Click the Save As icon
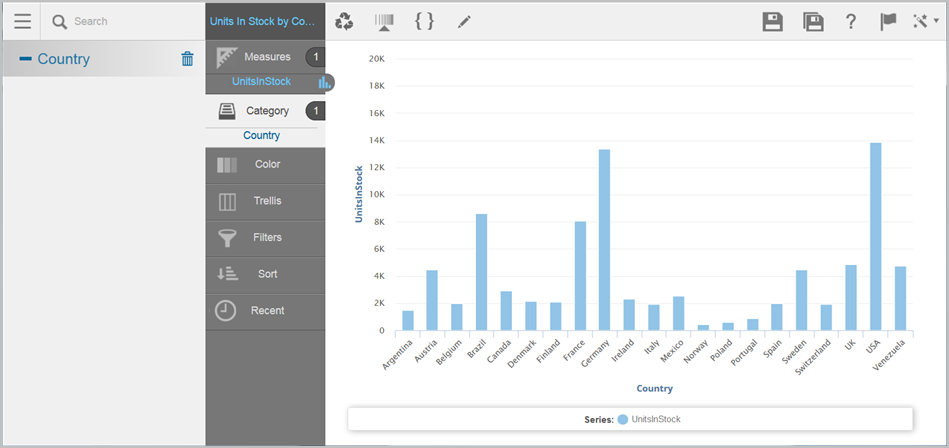 pos(813,22)
